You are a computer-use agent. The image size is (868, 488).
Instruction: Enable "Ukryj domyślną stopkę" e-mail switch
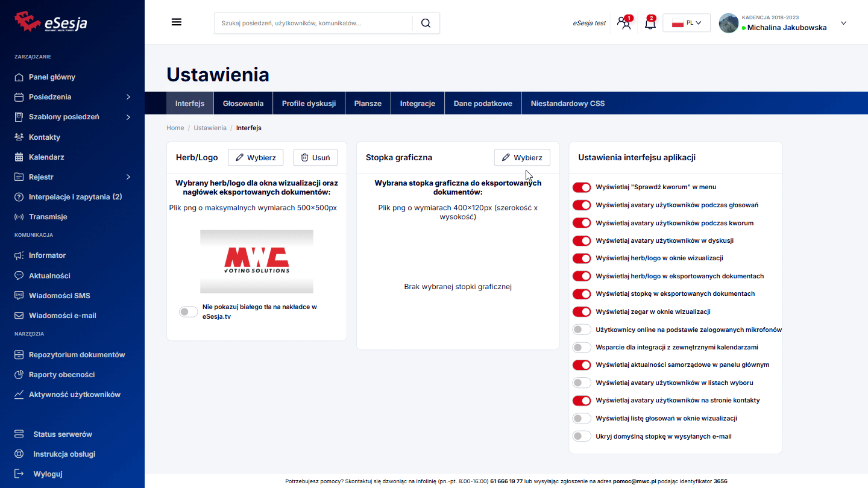tap(582, 436)
